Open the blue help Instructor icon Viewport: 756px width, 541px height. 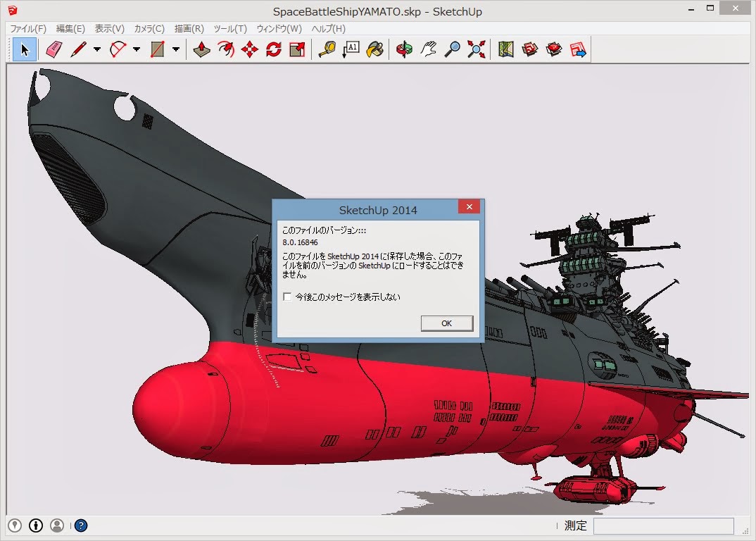pyautogui.click(x=81, y=525)
